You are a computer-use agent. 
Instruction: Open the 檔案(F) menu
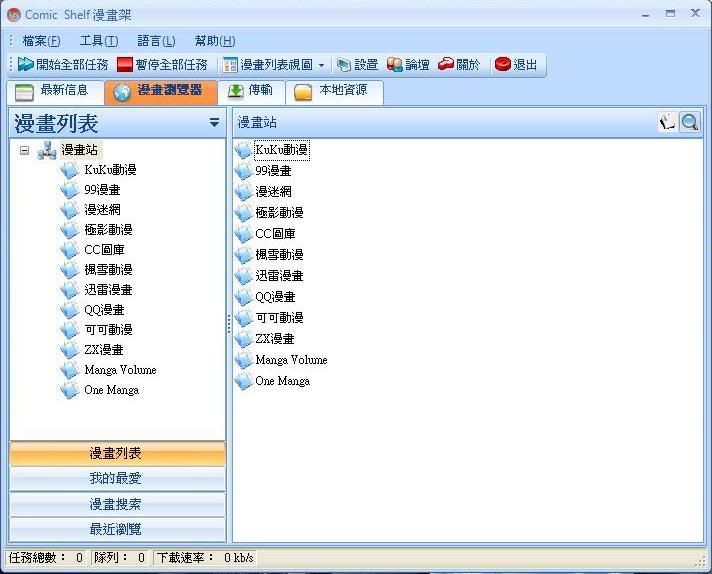pyautogui.click(x=41, y=41)
